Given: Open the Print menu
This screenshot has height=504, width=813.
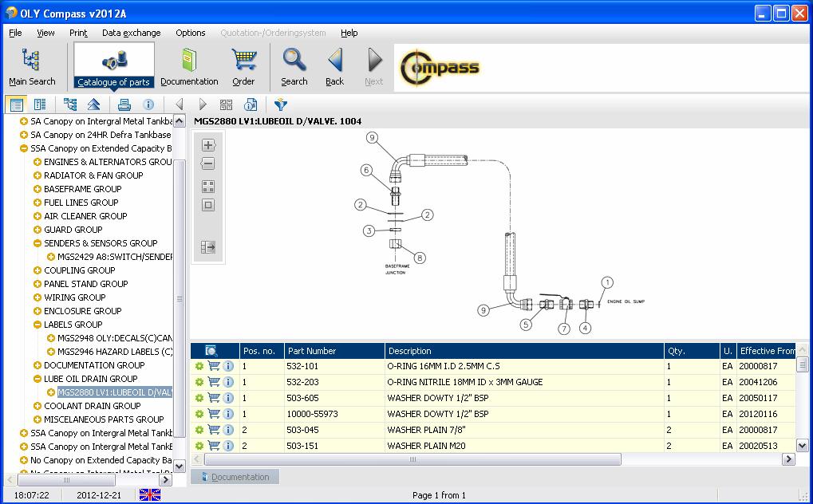Looking at the screenshot, I should coord(78,33).
